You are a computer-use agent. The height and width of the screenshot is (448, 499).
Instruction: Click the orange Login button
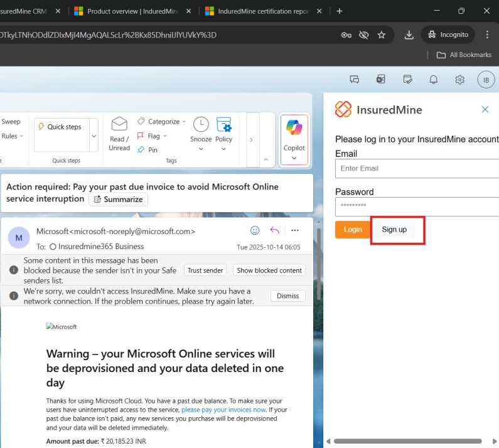(x=352, y=230)
